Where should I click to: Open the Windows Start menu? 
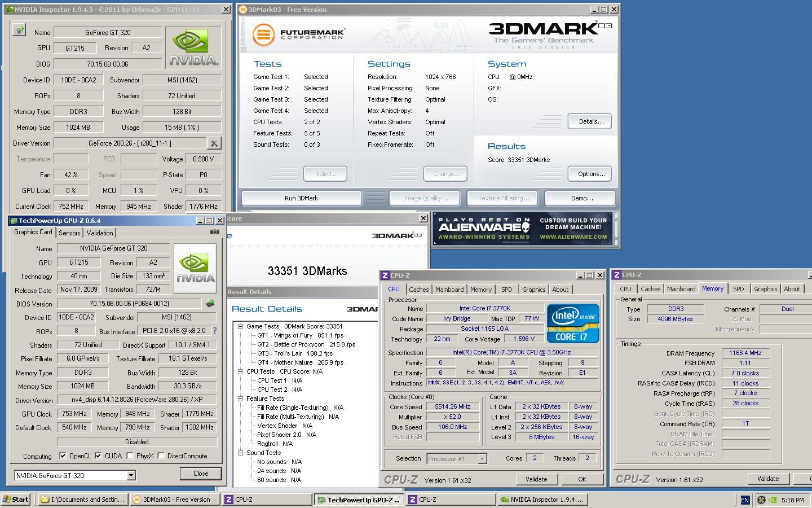pyautogui.click(x=16, y=500)
